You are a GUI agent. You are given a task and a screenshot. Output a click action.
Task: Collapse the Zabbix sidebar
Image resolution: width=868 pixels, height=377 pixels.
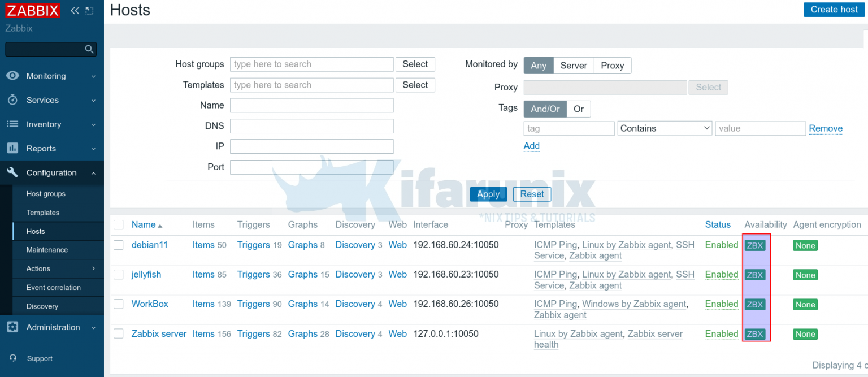click(x=74, y=10)
